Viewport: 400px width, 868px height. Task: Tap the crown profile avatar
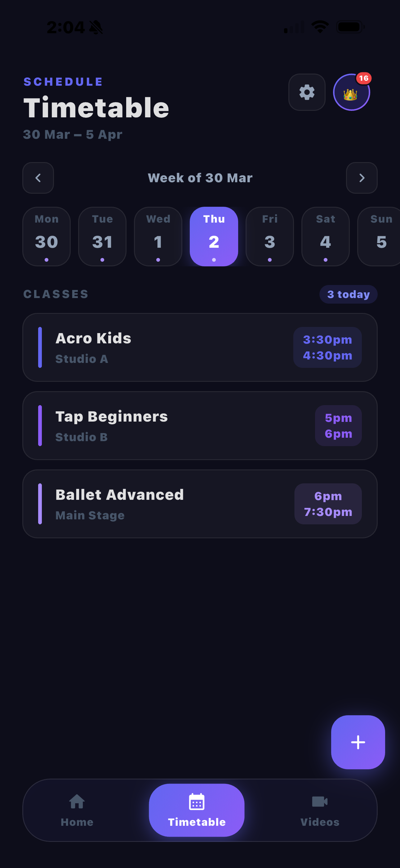(350, 94)
